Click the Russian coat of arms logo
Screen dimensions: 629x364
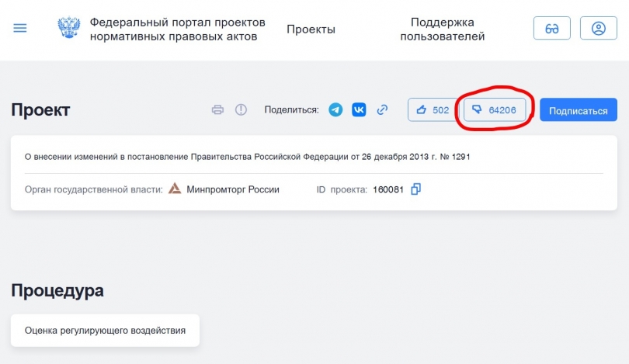pyautogui.click(x=69, y=29)
